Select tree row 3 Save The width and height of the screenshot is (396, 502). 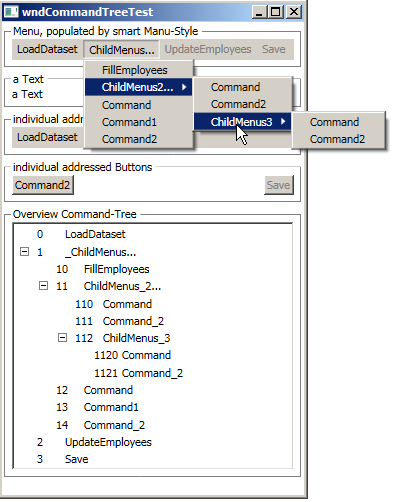(62, 459)
